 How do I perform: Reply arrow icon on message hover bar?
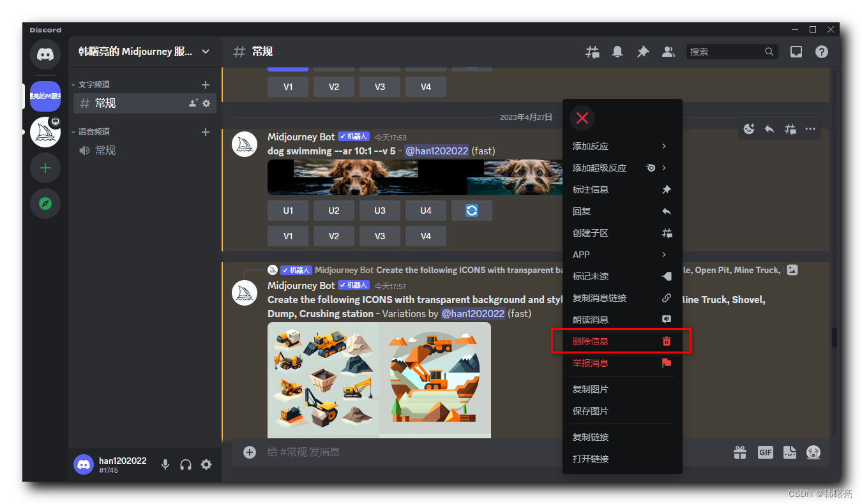coord(769,129)
